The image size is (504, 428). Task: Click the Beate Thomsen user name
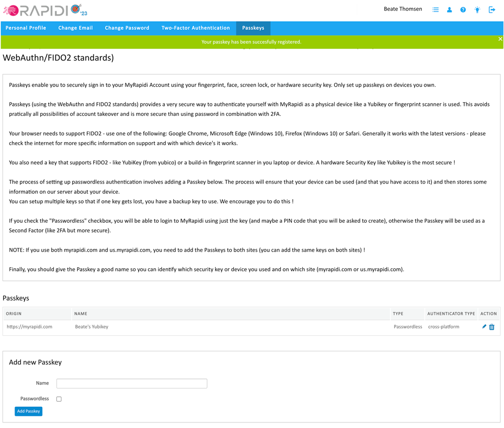[x=403, y=9]
